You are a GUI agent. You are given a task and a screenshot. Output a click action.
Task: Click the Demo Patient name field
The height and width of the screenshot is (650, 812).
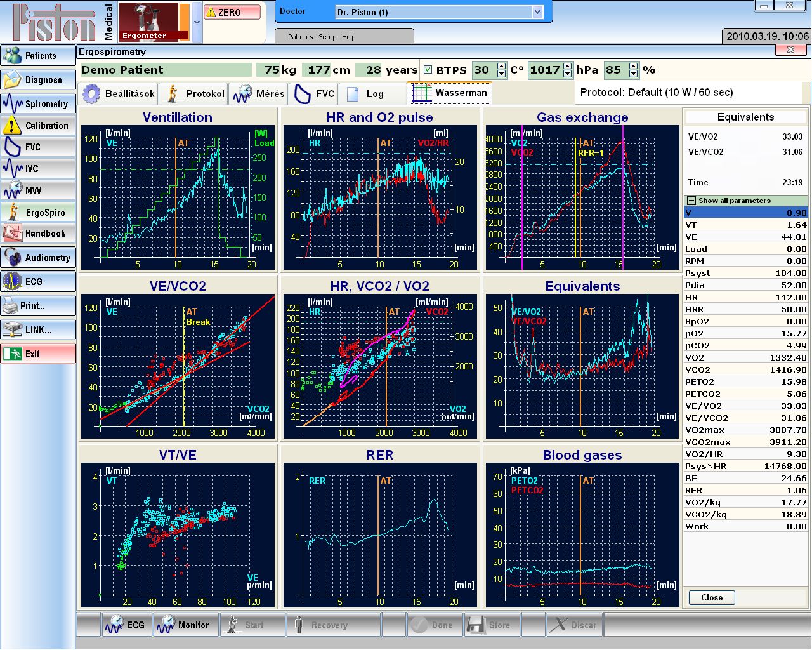click(x=166, y=70)
